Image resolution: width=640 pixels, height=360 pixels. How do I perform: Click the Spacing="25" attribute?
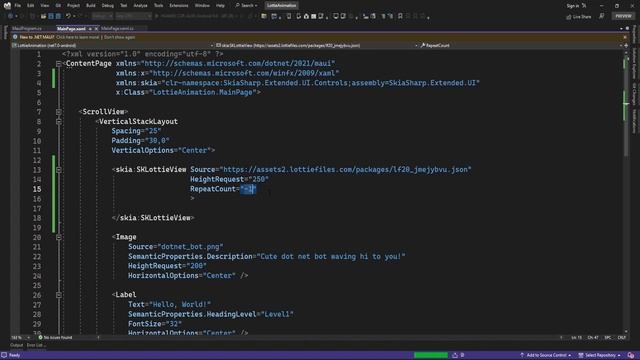click(136, 131)
